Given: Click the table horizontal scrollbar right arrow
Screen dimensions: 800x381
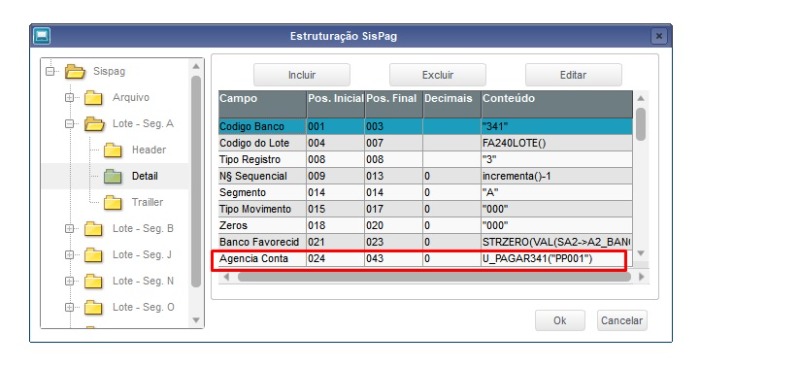Looking at the screenshot, I should tap(641, 277).
